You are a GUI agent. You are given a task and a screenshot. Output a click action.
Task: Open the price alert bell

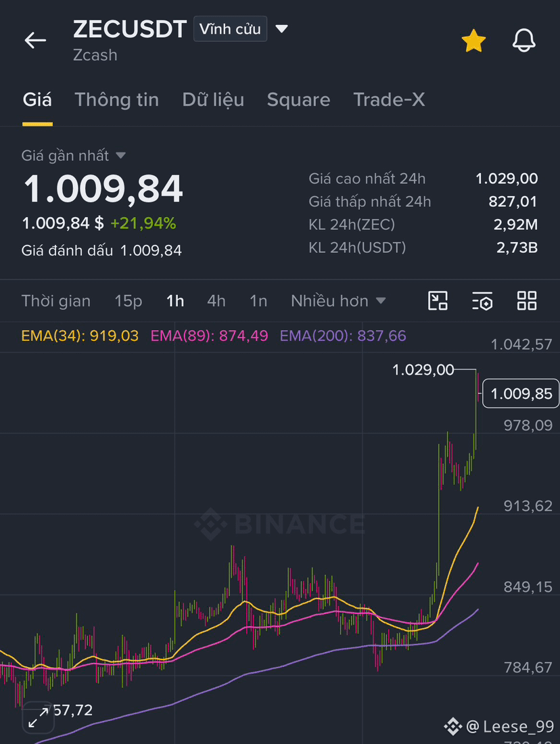524,41
